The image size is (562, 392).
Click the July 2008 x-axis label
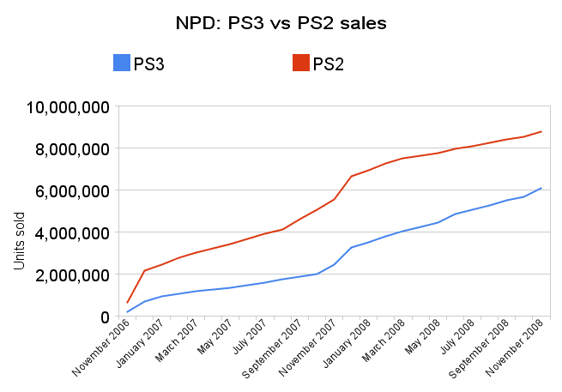pos(457,336)
